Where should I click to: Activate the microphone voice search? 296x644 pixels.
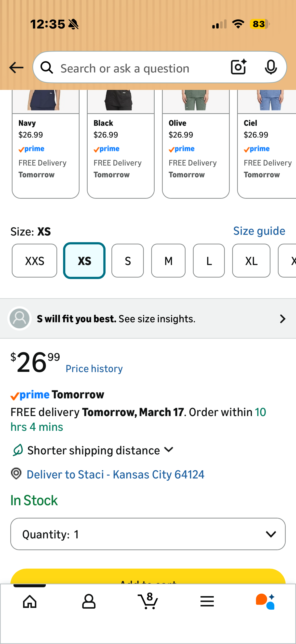click(x=271, y=67)
